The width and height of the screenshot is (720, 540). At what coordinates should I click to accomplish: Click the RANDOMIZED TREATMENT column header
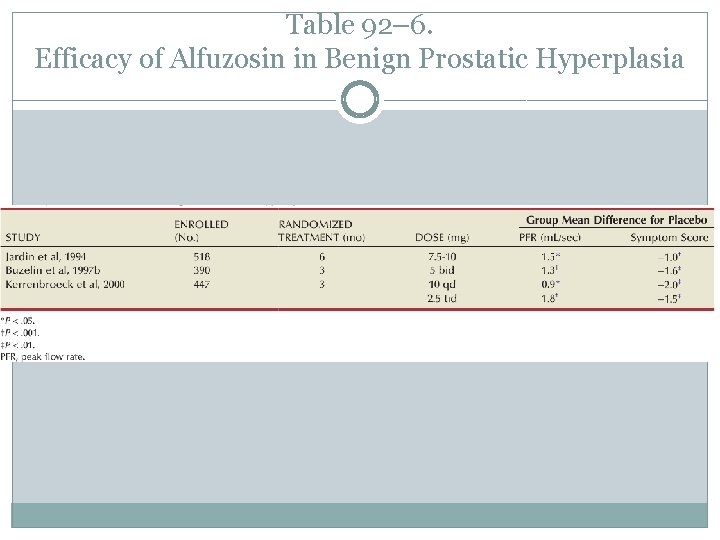click(316, 230)
